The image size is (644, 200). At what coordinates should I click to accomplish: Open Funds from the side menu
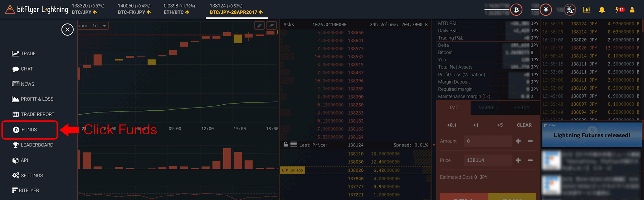(29, 130)
